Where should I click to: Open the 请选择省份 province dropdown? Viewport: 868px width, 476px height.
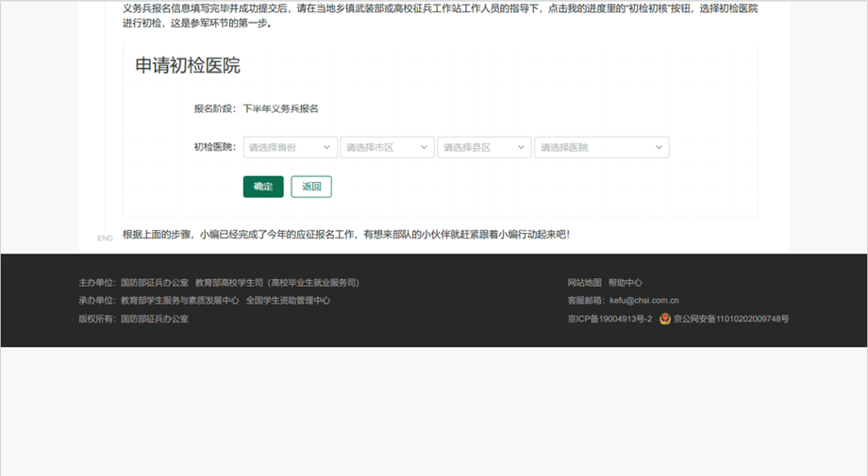[290, 148]
